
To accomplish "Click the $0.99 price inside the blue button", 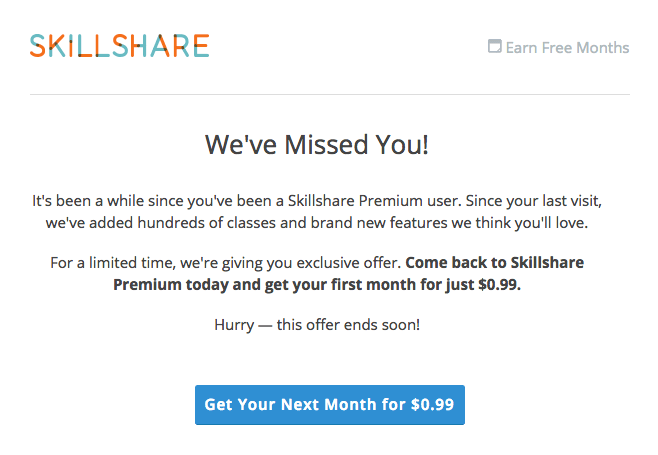I will (432, 405).
